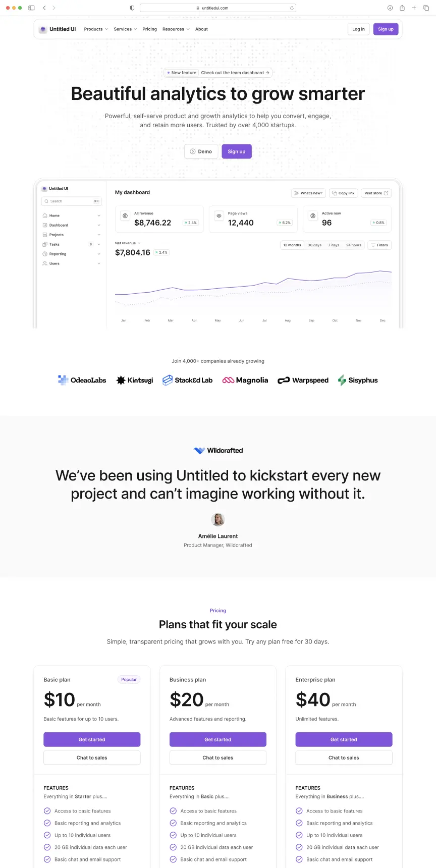Image resolution: width=436 pixels, height=868 pixels.
Task: Click Get started on the Business plan
Action: pos(217,739)
